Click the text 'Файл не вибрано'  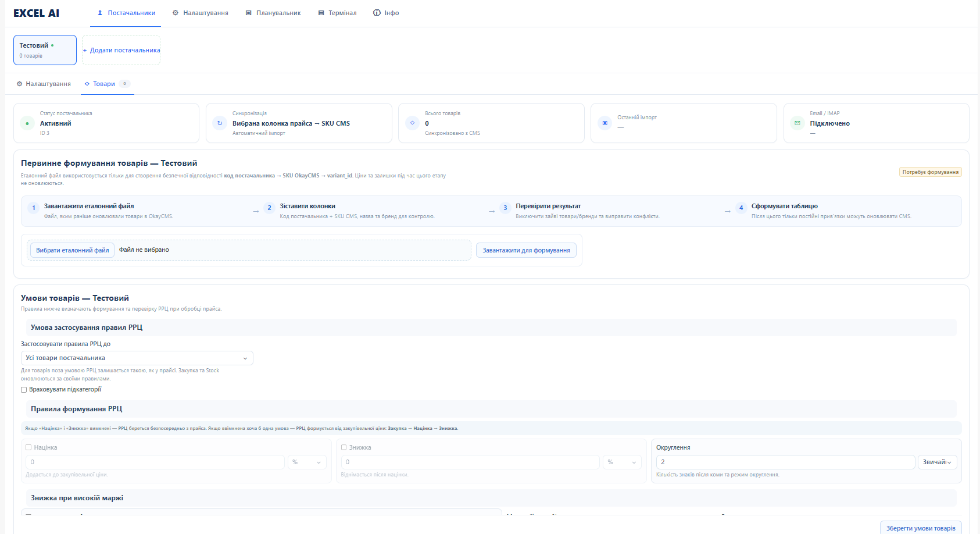point(144,250)
